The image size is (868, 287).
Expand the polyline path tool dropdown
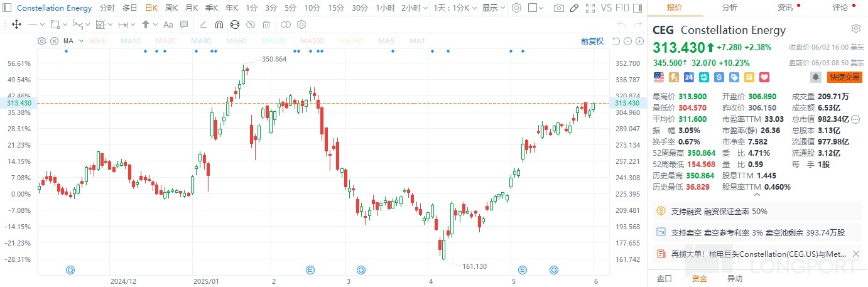click(x=87, y=24)
